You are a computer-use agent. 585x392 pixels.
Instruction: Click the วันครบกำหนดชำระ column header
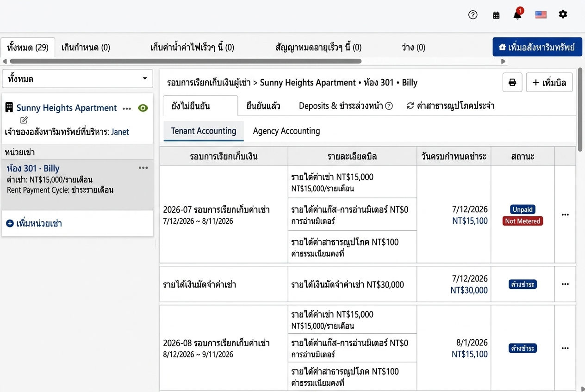tap(454, 156)
